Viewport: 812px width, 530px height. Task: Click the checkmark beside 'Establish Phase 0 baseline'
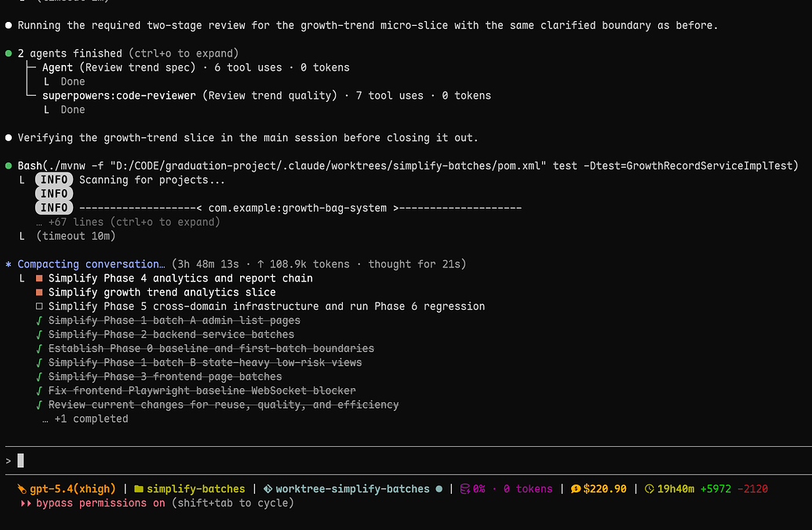pyautogui.click(x=39, y=348)
